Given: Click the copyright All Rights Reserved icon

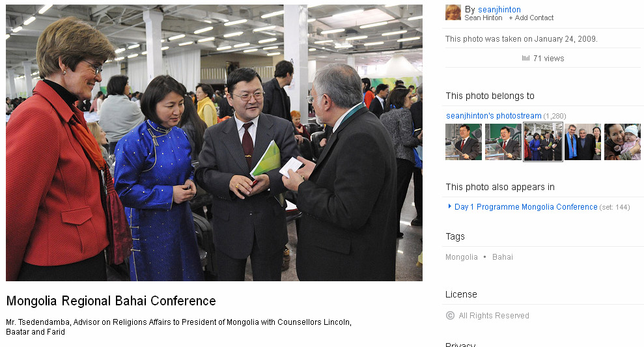Looking at the screenshot, I should (x=450, y=315).
